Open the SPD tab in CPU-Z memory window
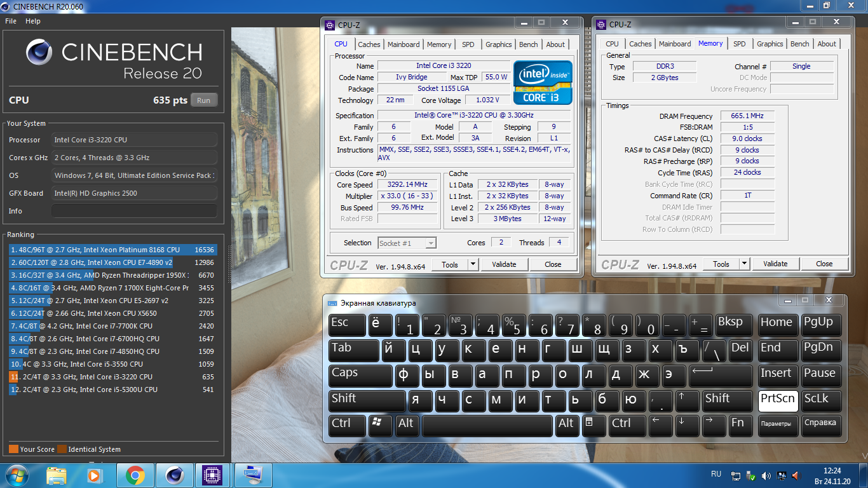The height and width of the screenshot is (488, 868). pyautogui.click(x=740, y=44)
